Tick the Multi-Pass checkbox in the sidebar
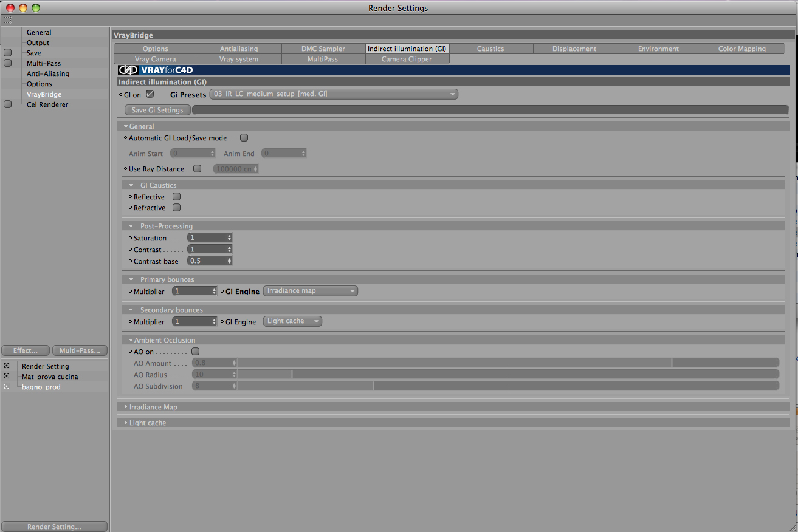This screenshot has width=798, height=532. click(8, 63)
